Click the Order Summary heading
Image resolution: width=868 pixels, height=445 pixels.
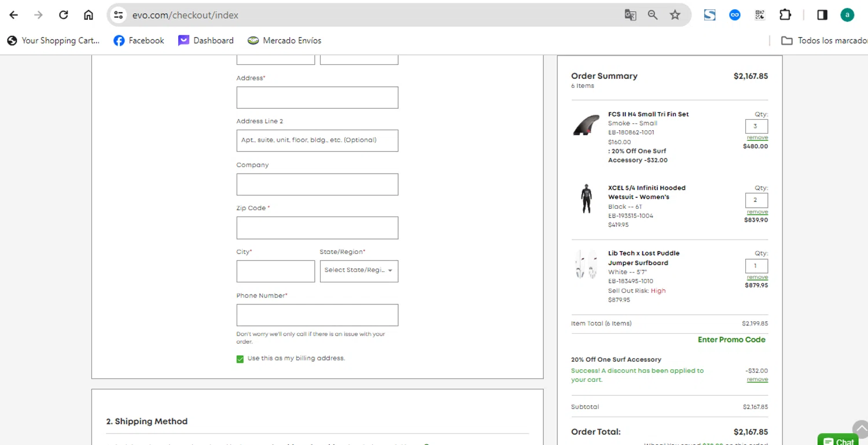tap(604, 76)
